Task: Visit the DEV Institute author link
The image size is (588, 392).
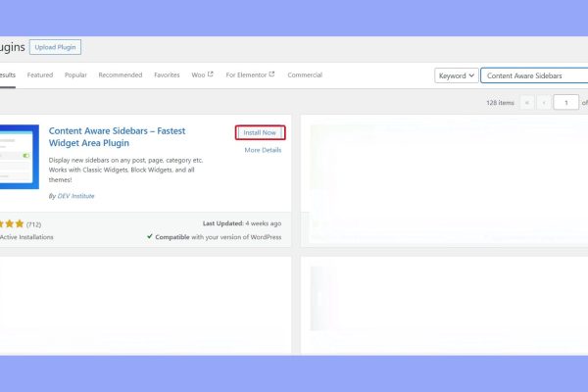Action: tap(76, 197)
